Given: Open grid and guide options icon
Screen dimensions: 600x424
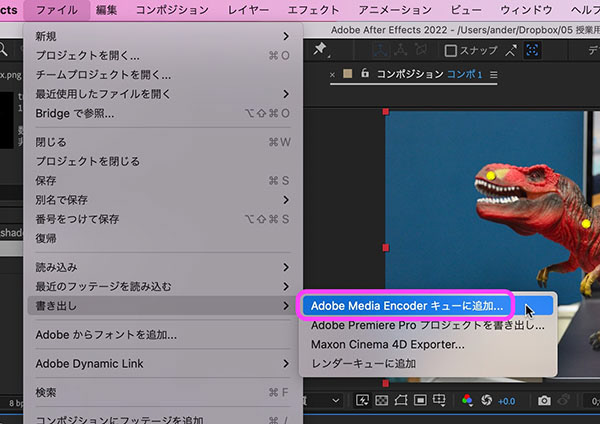Looking at the screenshot, I should 439,400.
